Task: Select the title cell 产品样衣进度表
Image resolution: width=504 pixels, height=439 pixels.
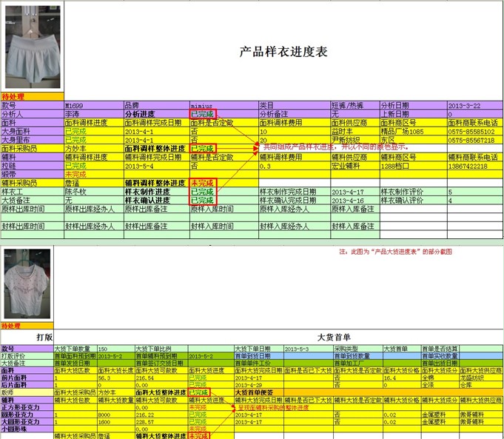Action: coord(283,52)
